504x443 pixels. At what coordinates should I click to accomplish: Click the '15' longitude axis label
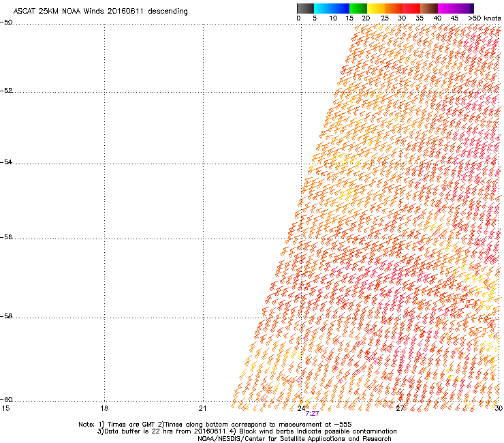(5, 408)
